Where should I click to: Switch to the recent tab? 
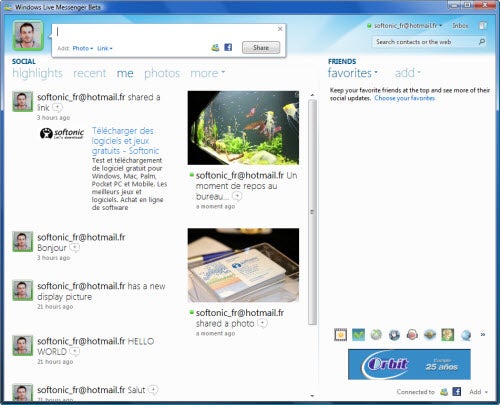pyautogui.click(x=90, y=73)
